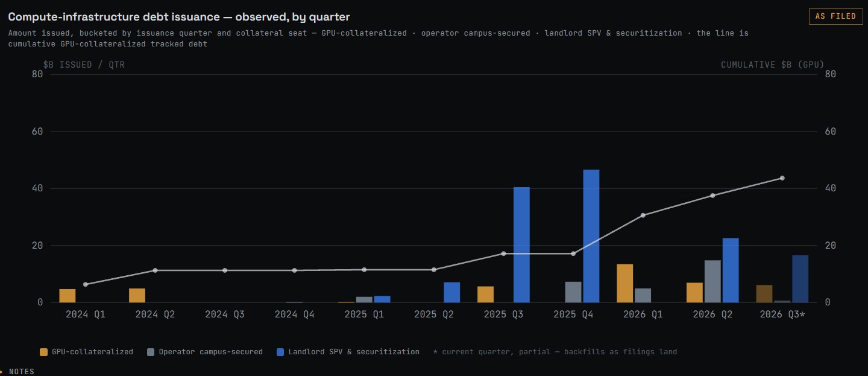
Task: Click the 2026 Q3 dimmed blue Landlord bar
Action: [800, 279]
